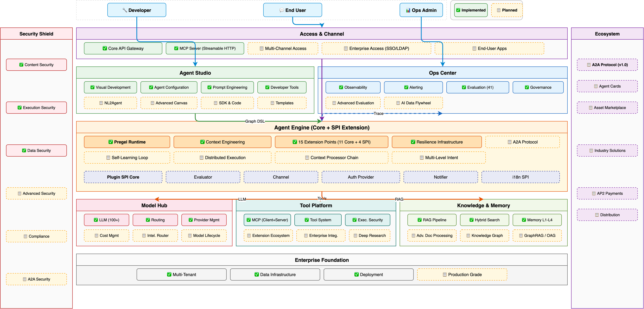The height and width of the screenshot is (309, 644).
Task: Select the Evaluator SPI box
Action: (203, 177)
